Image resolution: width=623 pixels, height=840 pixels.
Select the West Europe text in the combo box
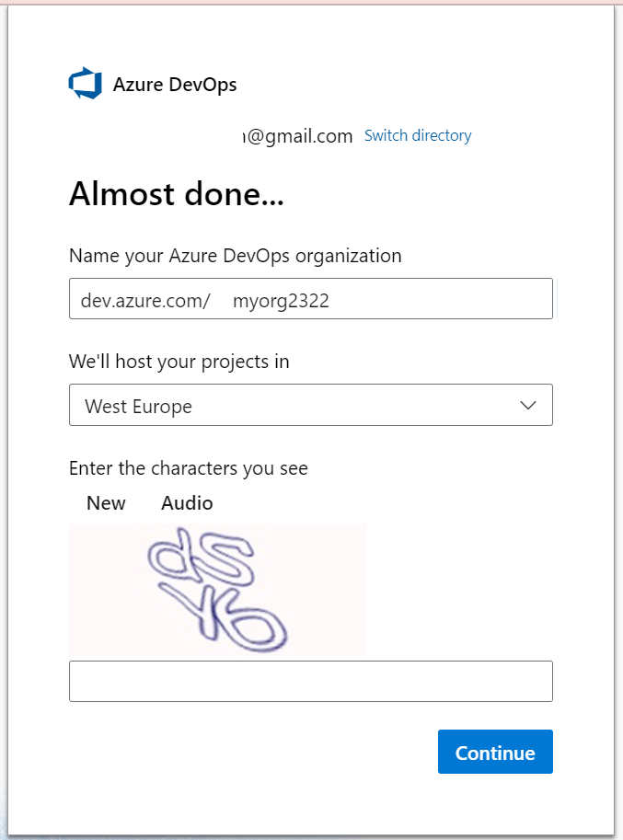click(x=138, y=406)
